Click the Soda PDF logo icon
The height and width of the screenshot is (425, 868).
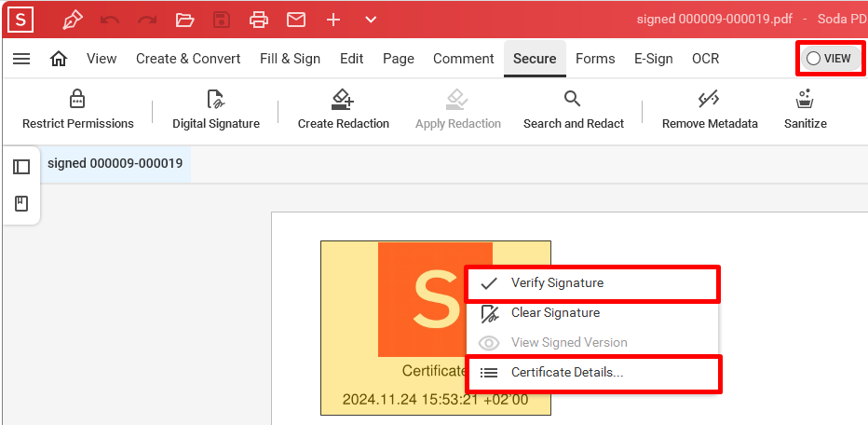(x=20, y=20)
